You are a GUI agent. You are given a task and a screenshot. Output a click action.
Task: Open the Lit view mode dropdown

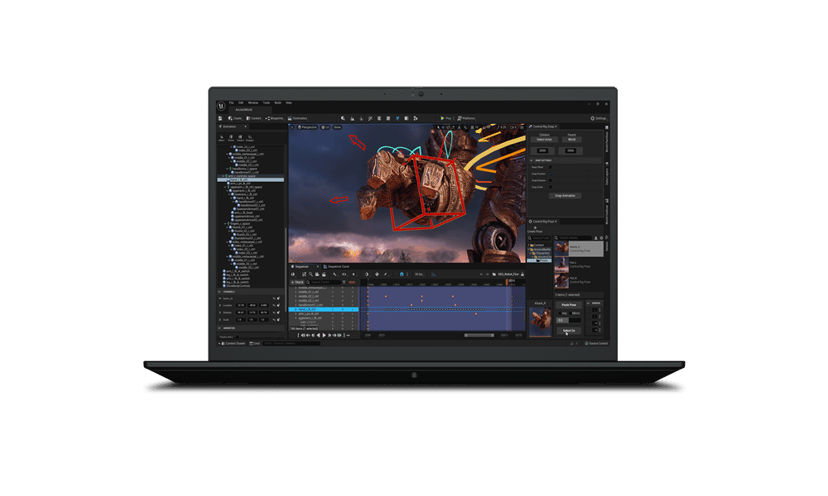[x=325, y=127]
